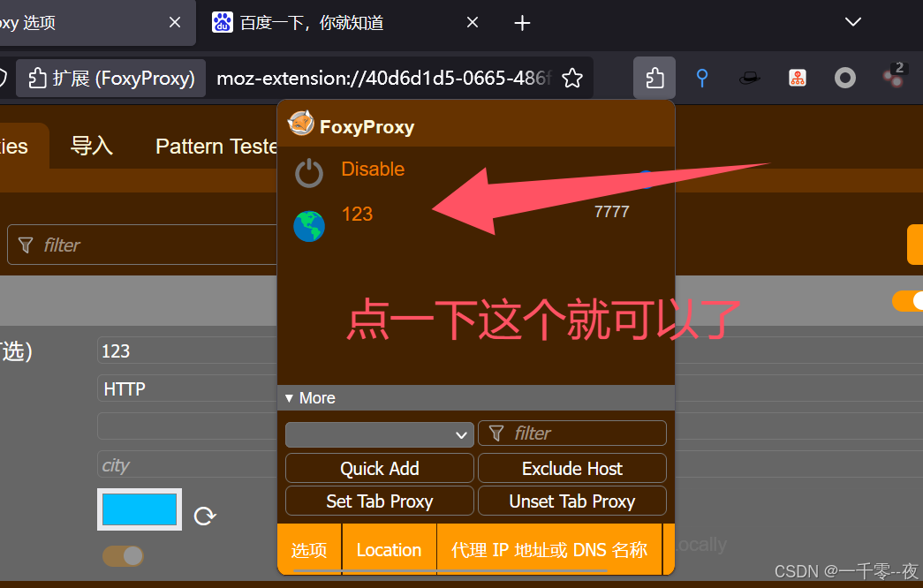Open the red sitemap extension icon
The height and width of the screenshot is (588, 923).
(x=797, y=78)
